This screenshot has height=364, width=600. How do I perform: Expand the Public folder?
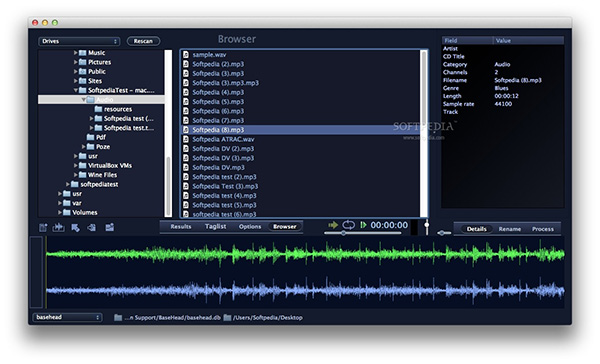point(75,71)
